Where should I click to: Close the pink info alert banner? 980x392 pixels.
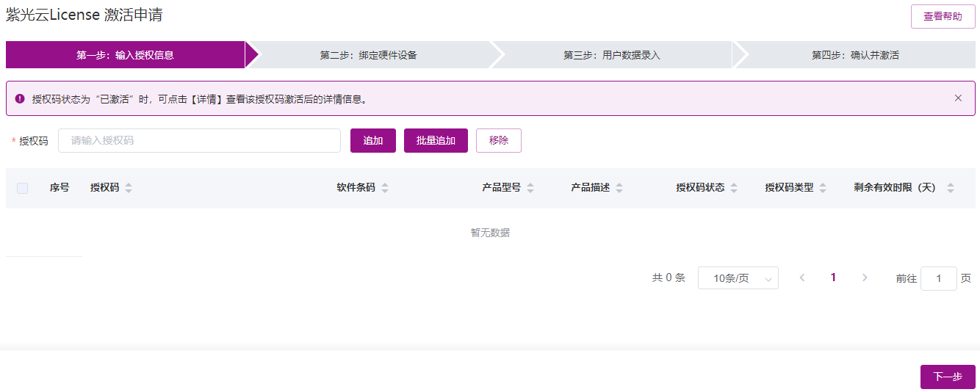click(958, 98)
